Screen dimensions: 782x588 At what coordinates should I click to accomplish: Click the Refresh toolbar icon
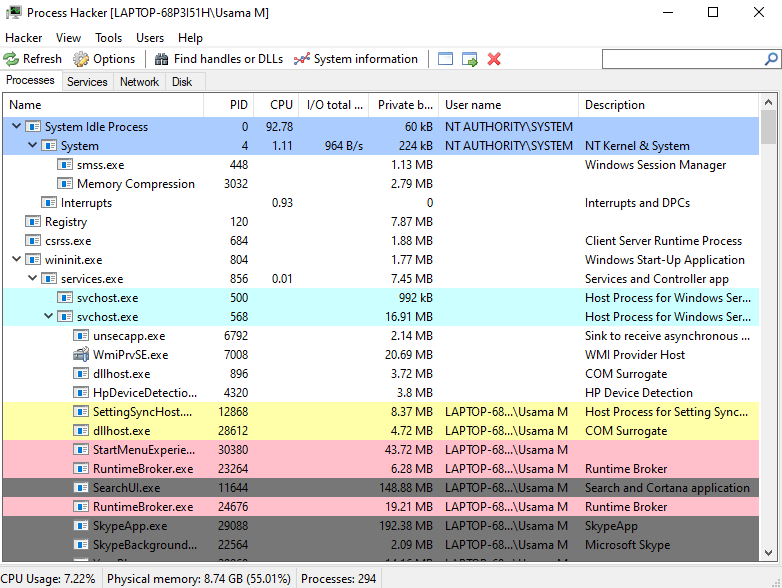pyautogui.click(x=10, y=59)
